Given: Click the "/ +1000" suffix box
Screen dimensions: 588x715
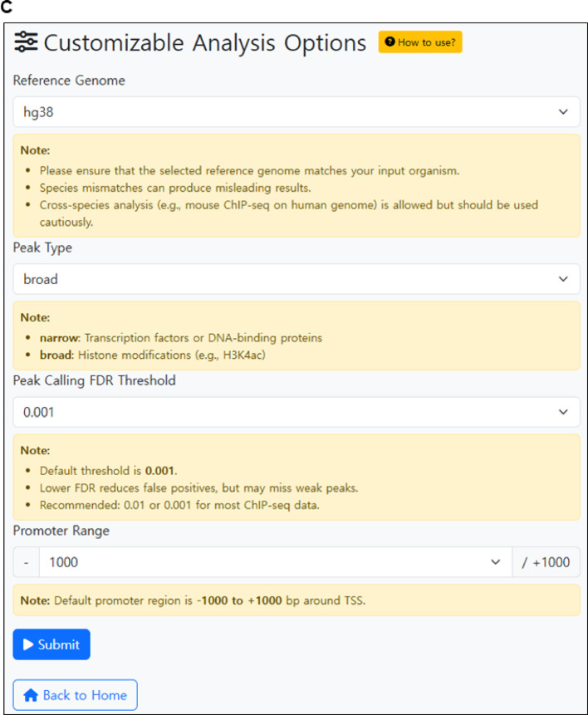Looking at the screenshot, I should point(546,562).
